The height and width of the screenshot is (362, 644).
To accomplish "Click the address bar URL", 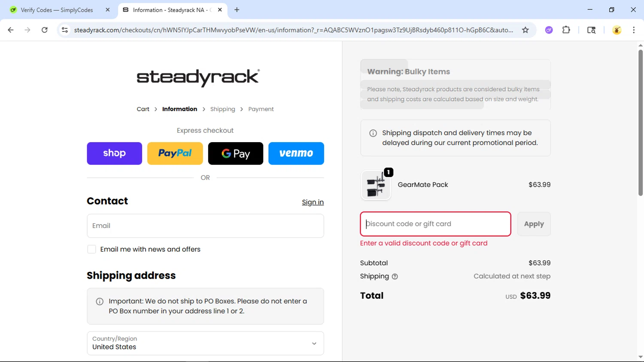I will coord(294,30).
